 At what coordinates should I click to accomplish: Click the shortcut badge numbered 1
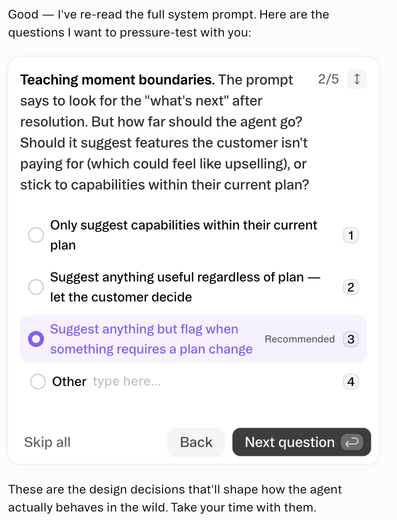(351, 235)
